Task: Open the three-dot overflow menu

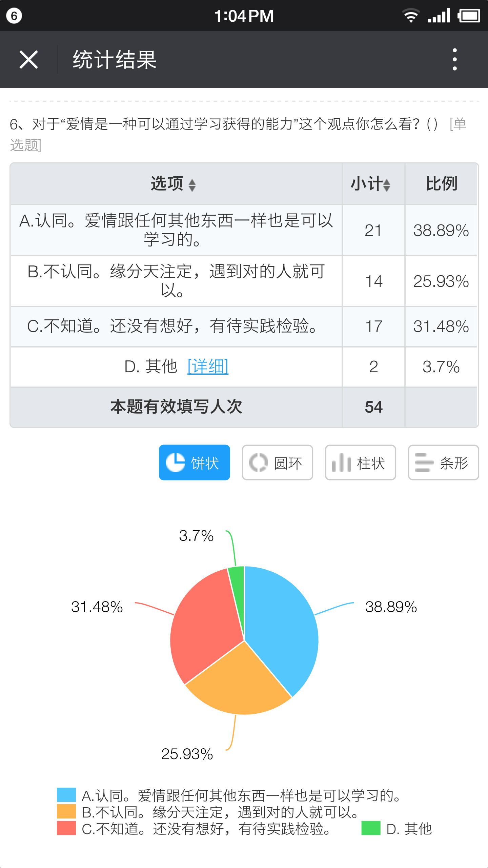Action: pos(454,60)
